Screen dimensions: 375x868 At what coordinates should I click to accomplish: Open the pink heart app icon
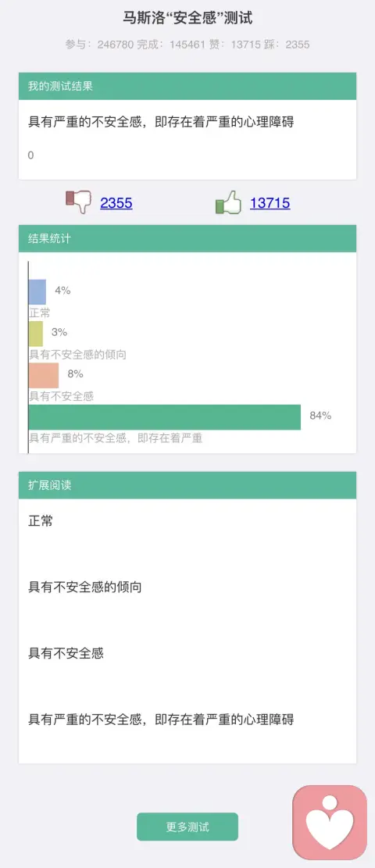click(330, 822)
